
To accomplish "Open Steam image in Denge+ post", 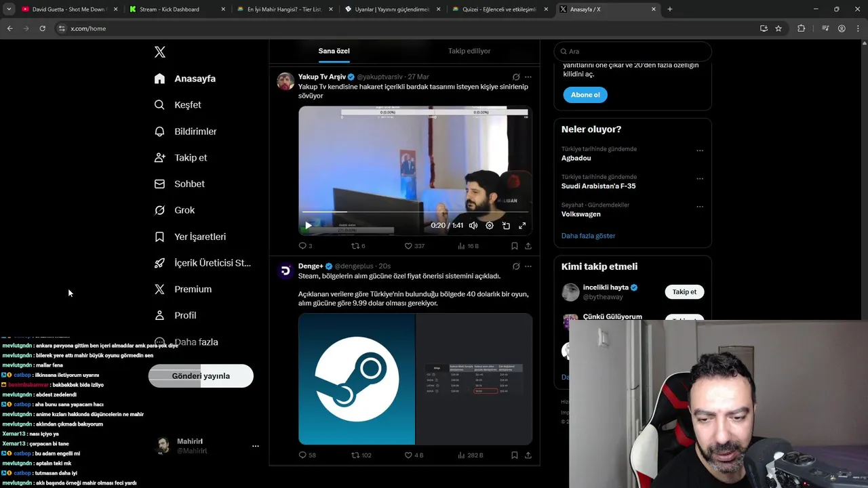I will coord(357,379).
